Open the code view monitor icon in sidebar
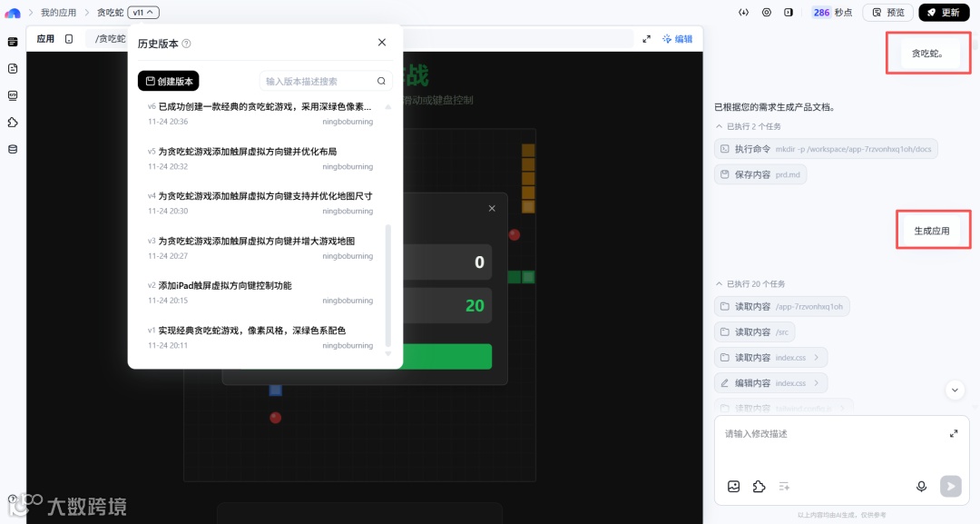The height and width of the screenshot is (524, 980). tap(13, 95)
